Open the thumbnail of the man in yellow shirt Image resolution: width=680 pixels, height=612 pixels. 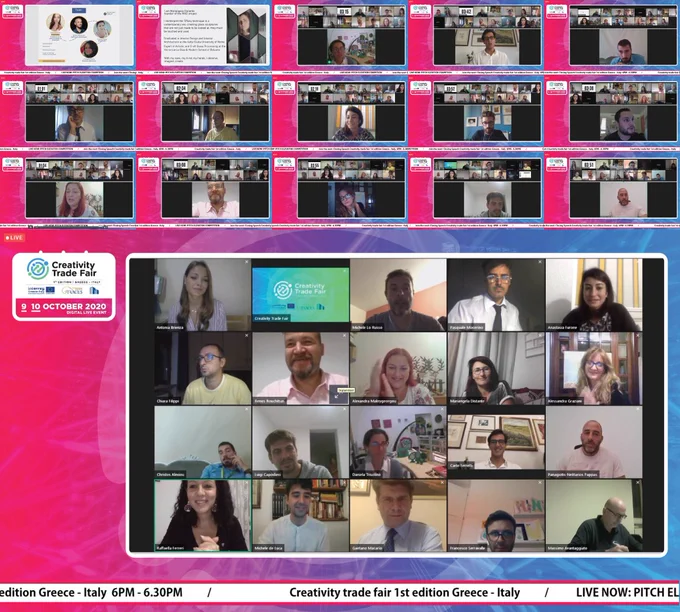pyautogui.click(x=215, y=112)
